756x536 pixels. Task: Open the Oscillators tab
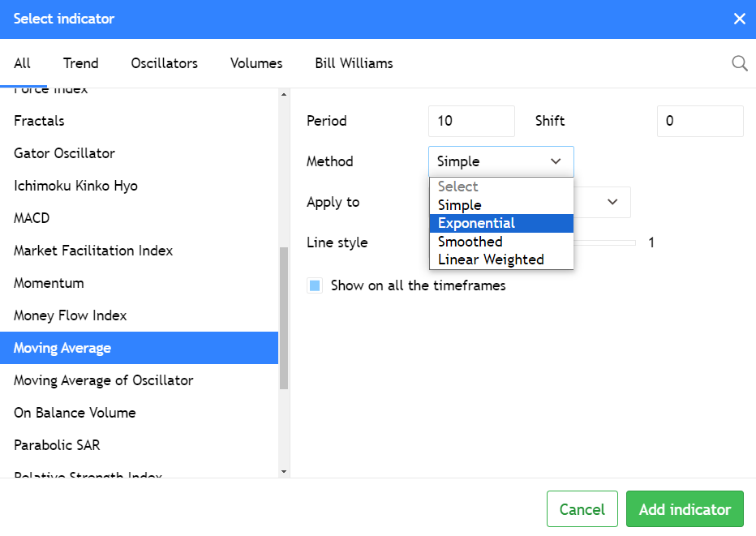tap(164, 62)
